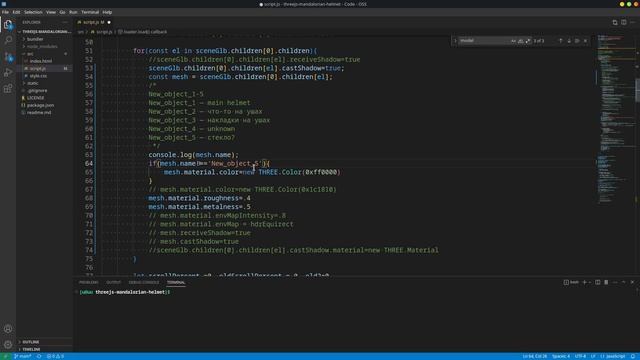
Task: Switch to the Output panel tab
Action: click(113, 282)
